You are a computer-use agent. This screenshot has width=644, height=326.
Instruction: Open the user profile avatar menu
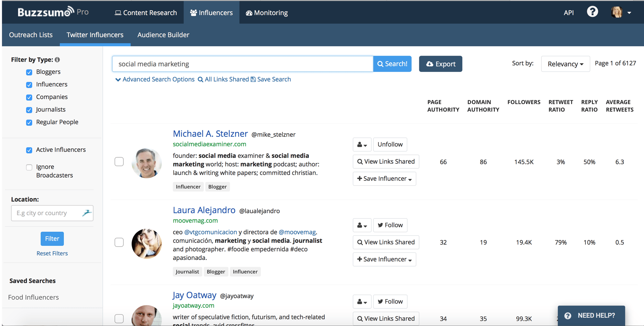click(621, 12)
